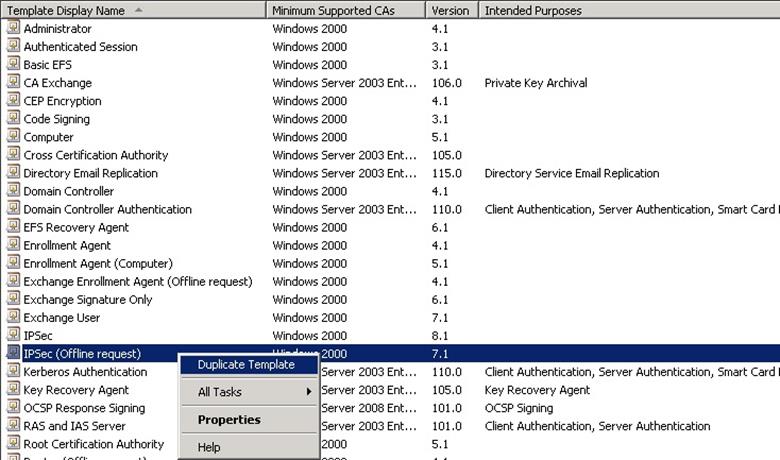The width and height of the screenshot is (780, 460).
Task: Click the Enrollment Agent (Computer) icon
Action: pyautogui.click(x=13, y=263)
